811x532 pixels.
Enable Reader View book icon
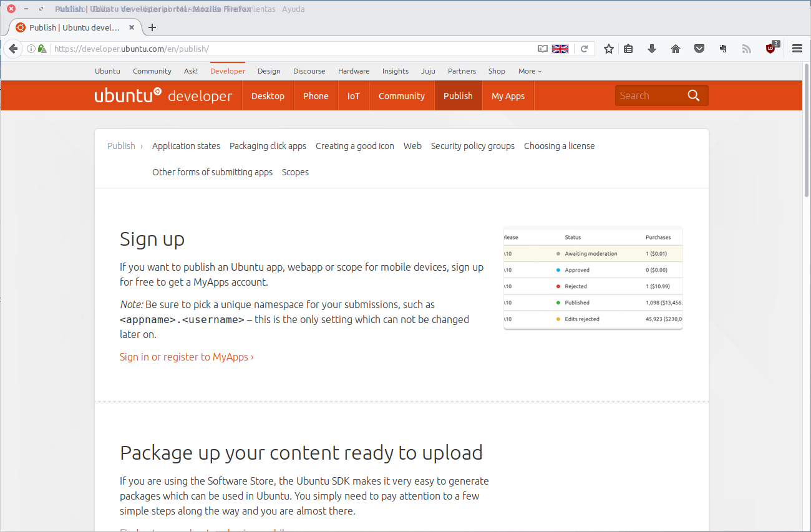click(x=543, y=49)
